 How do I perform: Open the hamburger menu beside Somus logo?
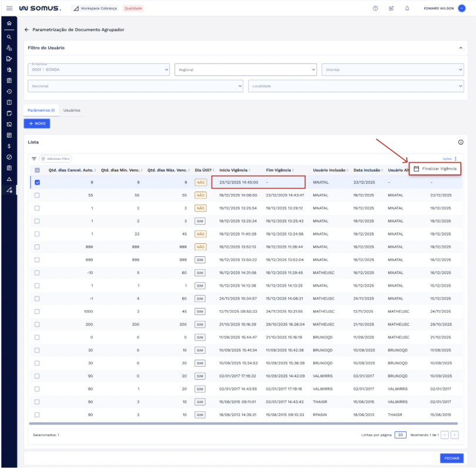[9, 8]
